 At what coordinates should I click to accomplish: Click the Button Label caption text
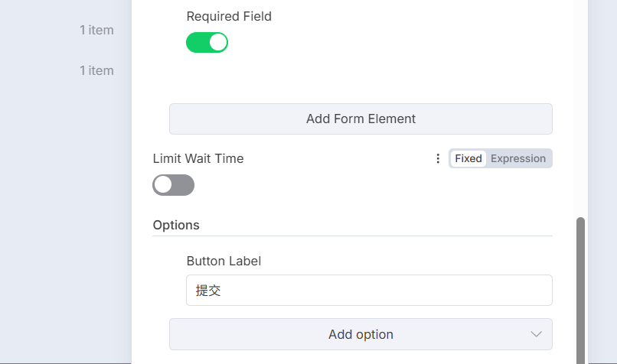(224, 261)
